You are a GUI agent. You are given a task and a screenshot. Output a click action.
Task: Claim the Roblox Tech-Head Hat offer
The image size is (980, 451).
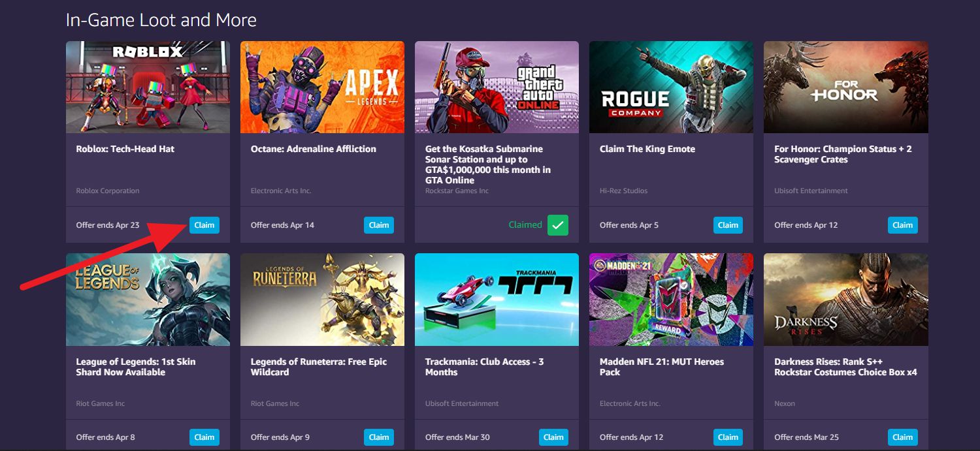tap(204, 225)
